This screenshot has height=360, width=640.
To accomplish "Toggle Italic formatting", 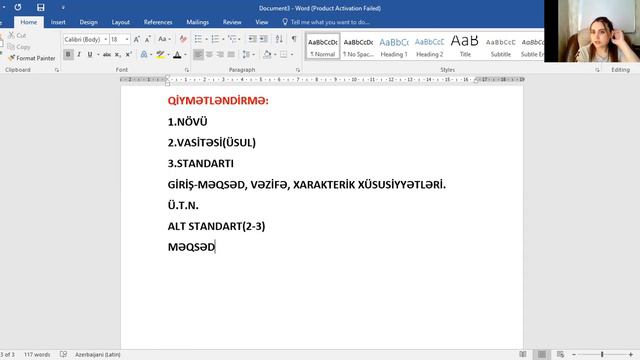I will [x=79, y=54].
